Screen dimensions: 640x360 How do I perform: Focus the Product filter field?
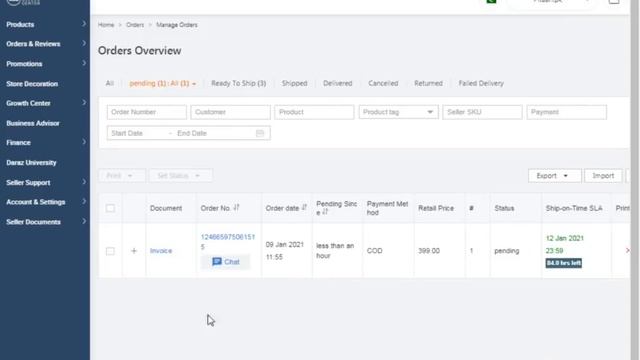click(x=314, y=112)
